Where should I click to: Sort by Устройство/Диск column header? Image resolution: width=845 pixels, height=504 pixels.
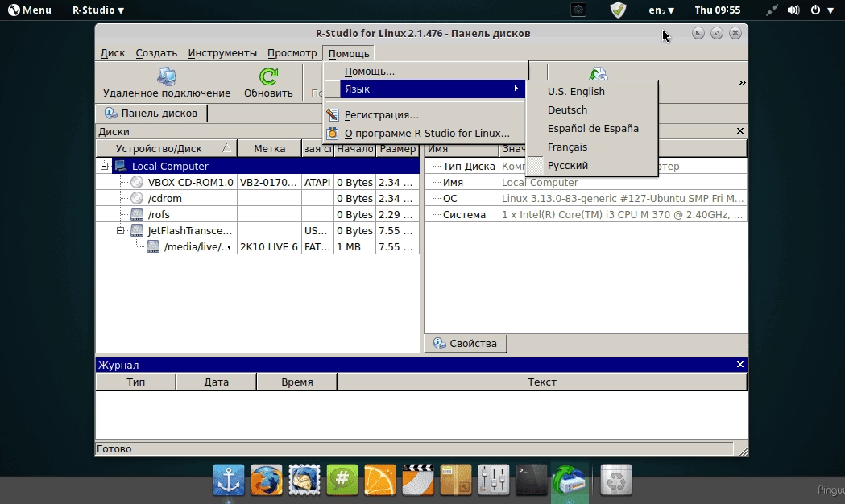click(167, 148)
